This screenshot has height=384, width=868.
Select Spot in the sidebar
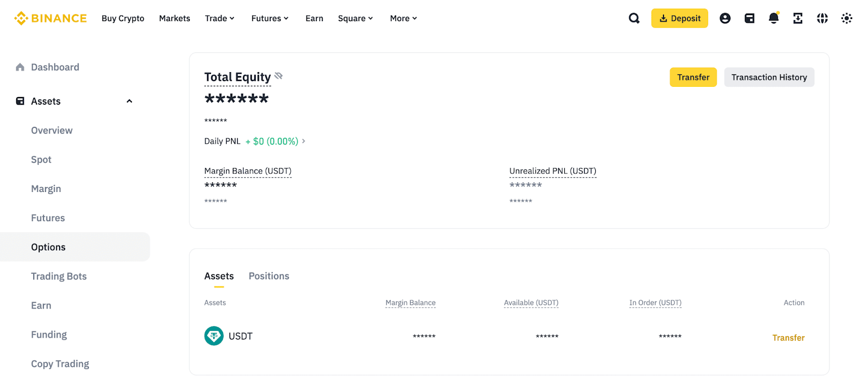(x=41, y=159)
